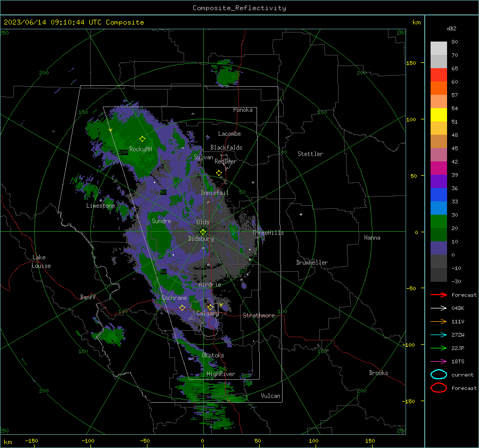The height and width of the screenshot is (448, 479).
Task: Click the Stettler label
Action: coord(310,154)
